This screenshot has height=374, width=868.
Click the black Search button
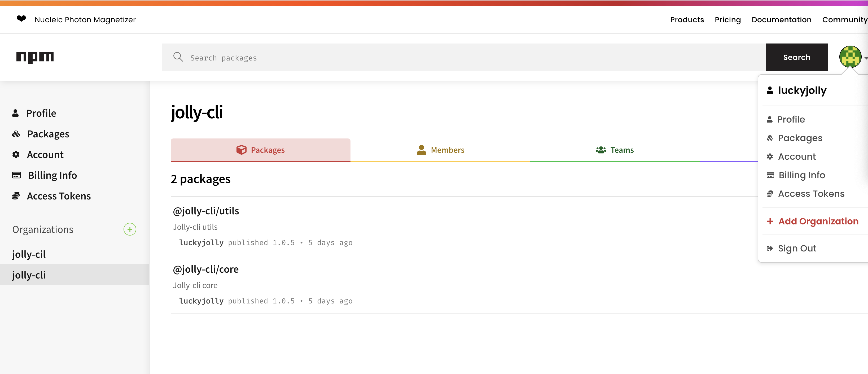coord(797,57)
